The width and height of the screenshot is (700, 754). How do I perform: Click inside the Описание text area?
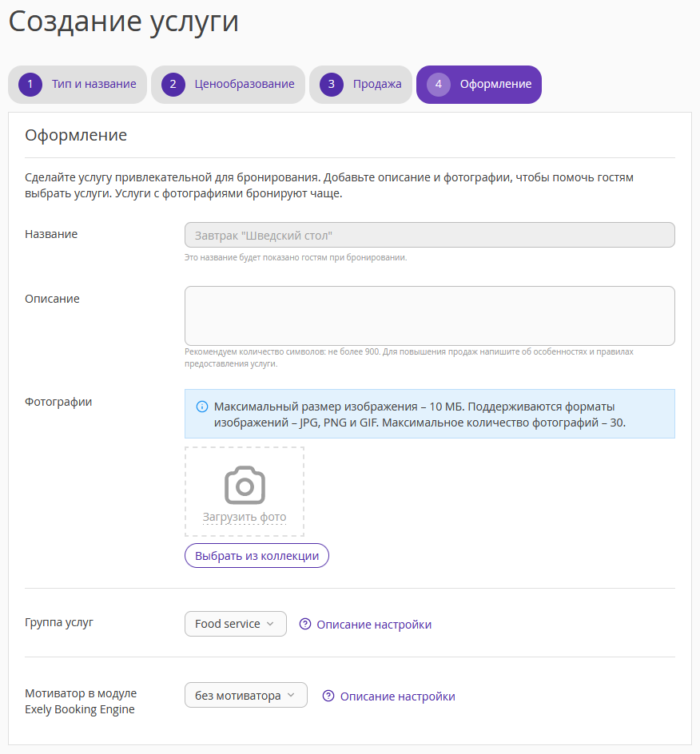coord(430,316)
